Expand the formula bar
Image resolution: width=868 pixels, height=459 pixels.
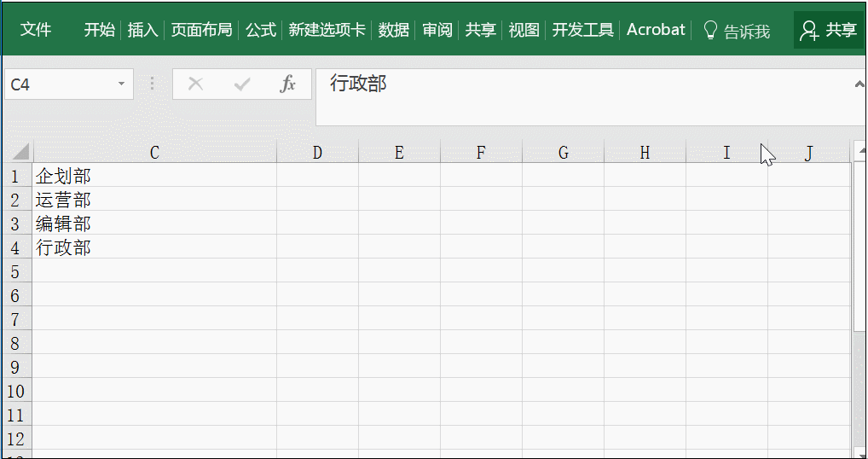(x=859, y=84)
